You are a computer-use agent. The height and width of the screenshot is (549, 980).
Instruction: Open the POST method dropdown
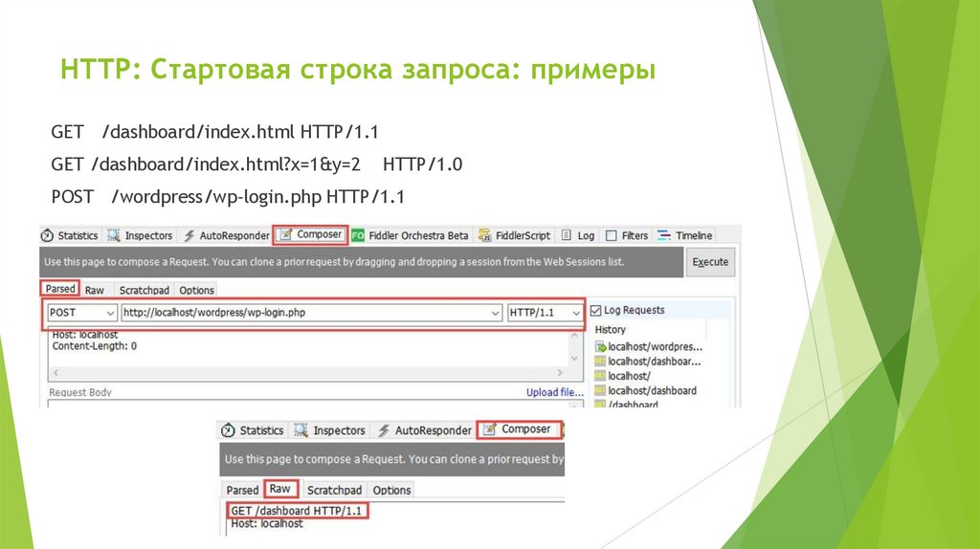82,313
